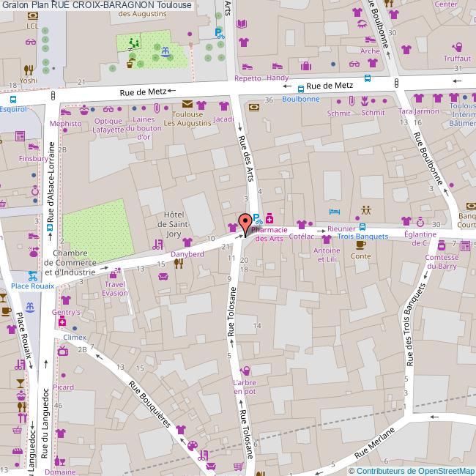Select the Toulouse Les Augustins mail icon
The width and height of the screenshot is (476, 476).
point(187,104)
